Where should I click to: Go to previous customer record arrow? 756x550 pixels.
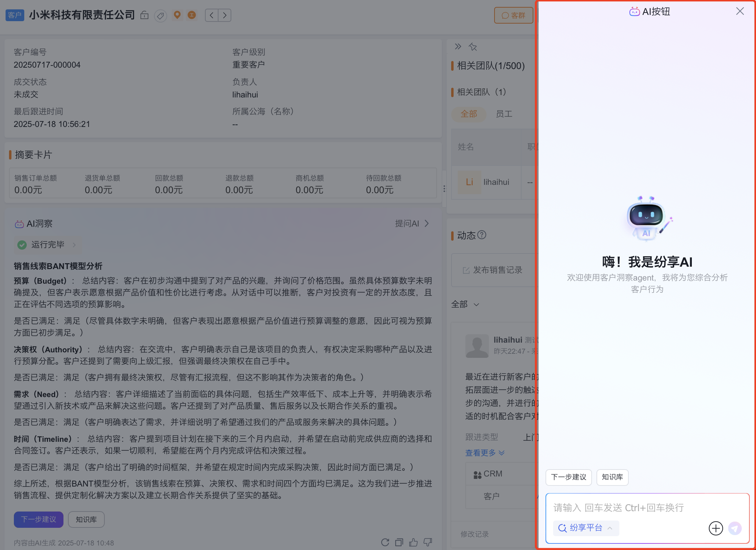(212, 15)
